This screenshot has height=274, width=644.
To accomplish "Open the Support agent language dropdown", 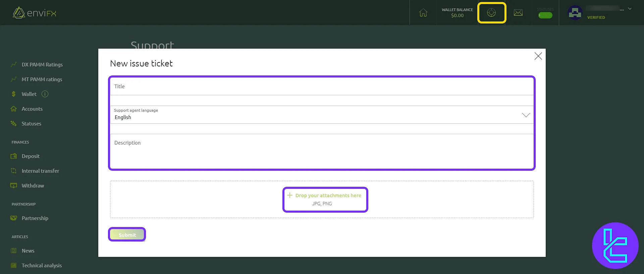I will [322, 115].
